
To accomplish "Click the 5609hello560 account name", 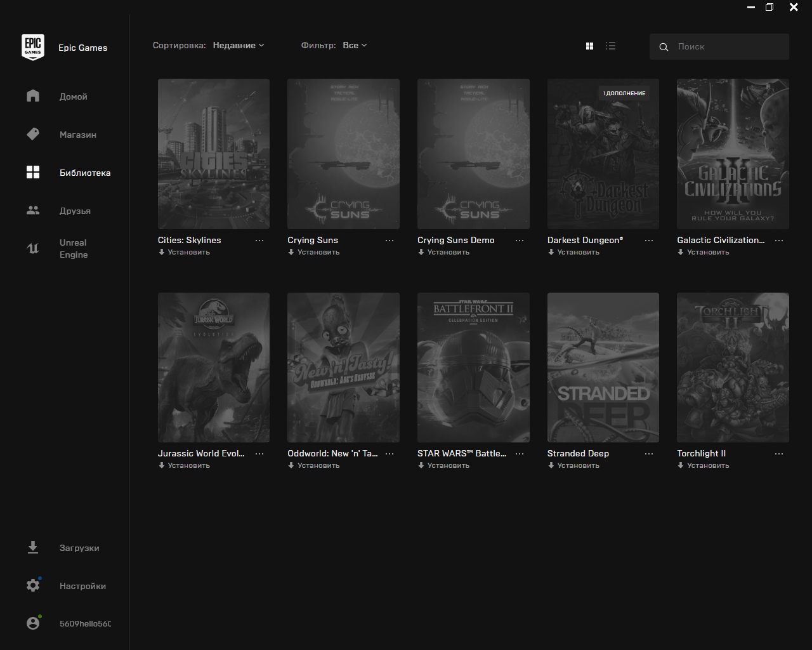I will [x=85, y=624].
